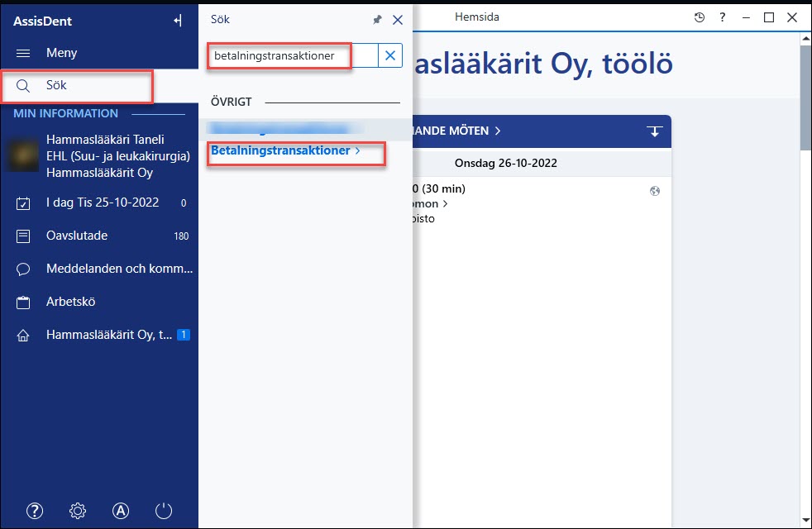Viewport: 812px width, 529px height.
Task: Select Sök in the left menu
Action: coord(78,86)
